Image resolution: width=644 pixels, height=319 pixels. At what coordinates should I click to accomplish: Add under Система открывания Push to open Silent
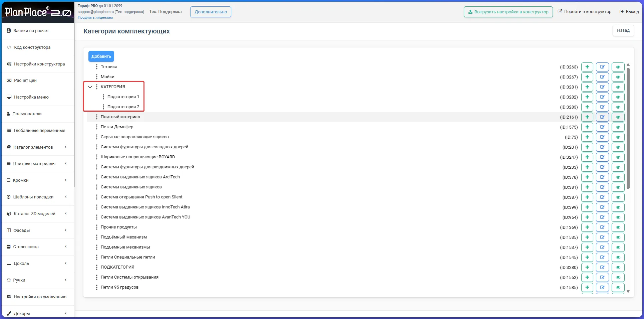pyautogui.click(x=587, y=197)
